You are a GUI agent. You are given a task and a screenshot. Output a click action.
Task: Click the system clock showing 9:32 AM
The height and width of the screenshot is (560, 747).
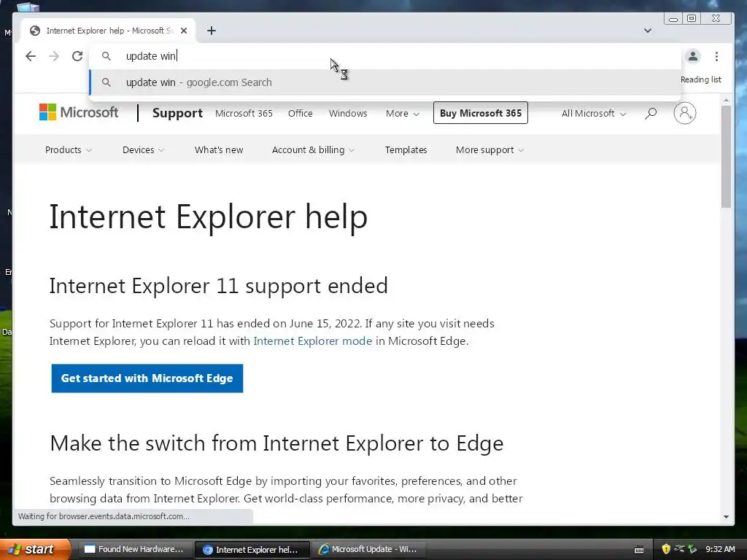[720, 549]
